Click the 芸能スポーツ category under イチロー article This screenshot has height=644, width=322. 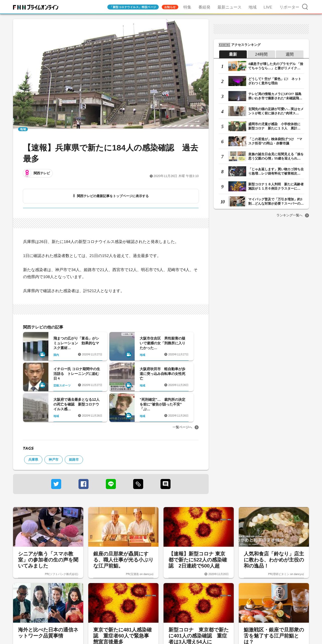(62, 385)
